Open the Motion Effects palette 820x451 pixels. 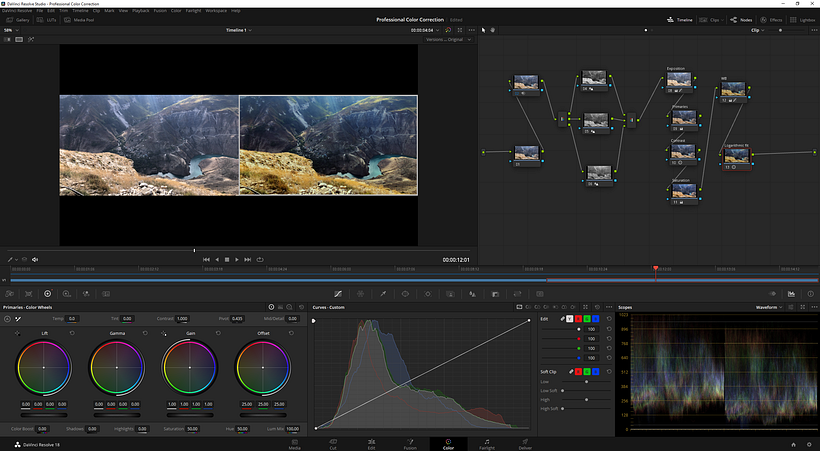pyautogui.click(x=106, y=294)
